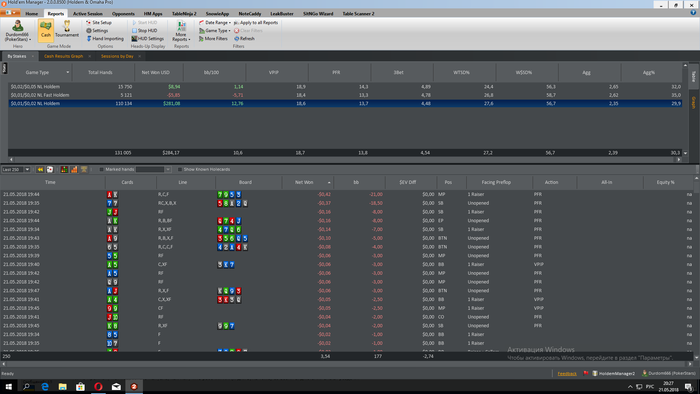This screenshot has height=394, width=700.
Task: Open HM Apps tab
Action: pos(153,13)
